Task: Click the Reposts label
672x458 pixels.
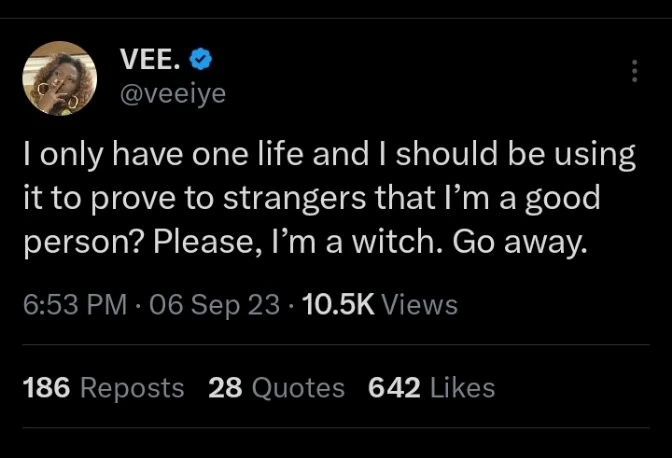Action: coord(131,387)
